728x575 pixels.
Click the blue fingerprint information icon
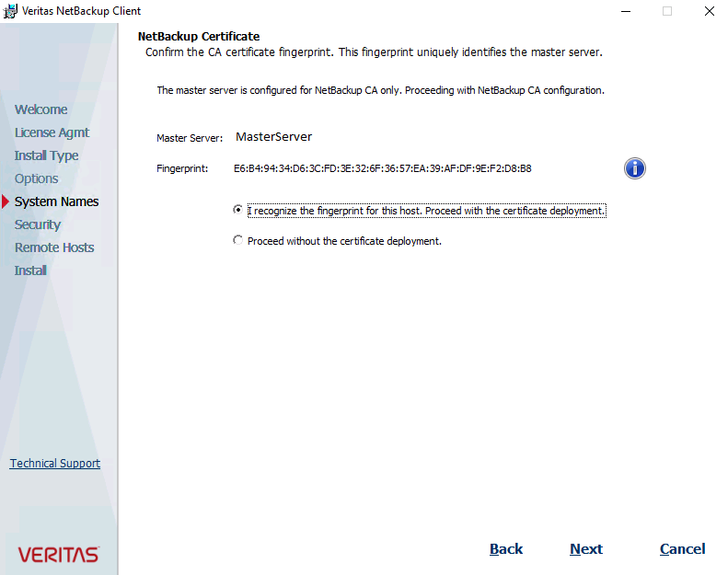coord(634,168)
